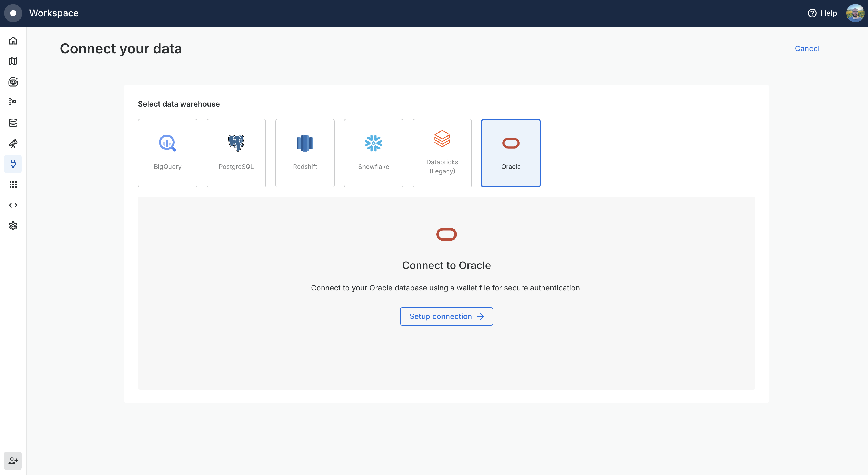Viewport: 868px width, 475px height.
Task: Open the Home icon in sidebar
Action: point(13,41)
